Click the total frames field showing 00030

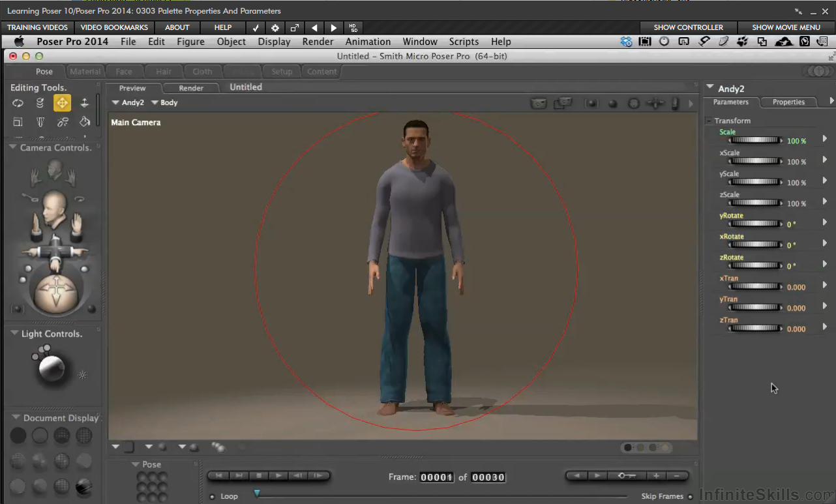coord(488,477)
